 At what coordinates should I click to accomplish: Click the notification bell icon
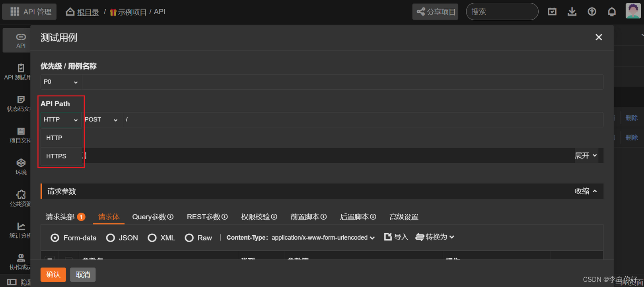(x=611, y=12)
